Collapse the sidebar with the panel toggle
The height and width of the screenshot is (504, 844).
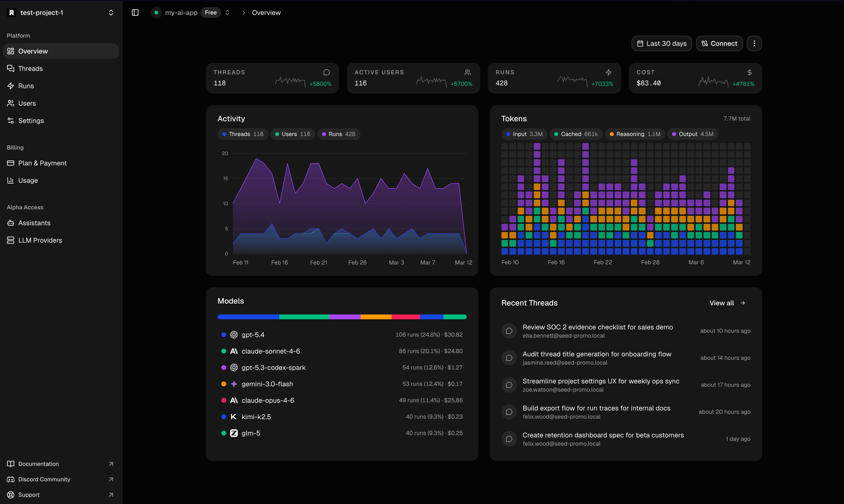pos(135,13)
